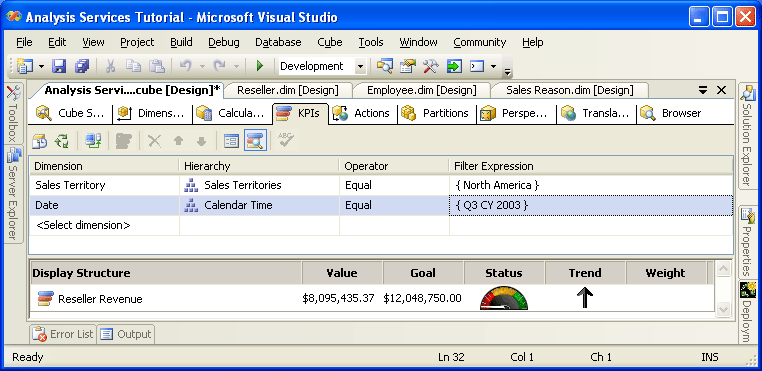This screenshot has height=371, width=762.
Task: Click the Move Down arrow icon
Action: pyautogui.click(x=201, y=141)
